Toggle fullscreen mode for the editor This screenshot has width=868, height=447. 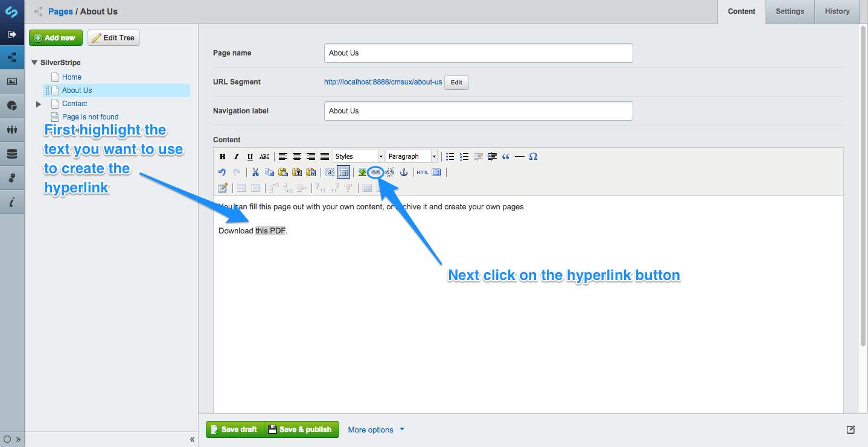[x=436, y=172]
